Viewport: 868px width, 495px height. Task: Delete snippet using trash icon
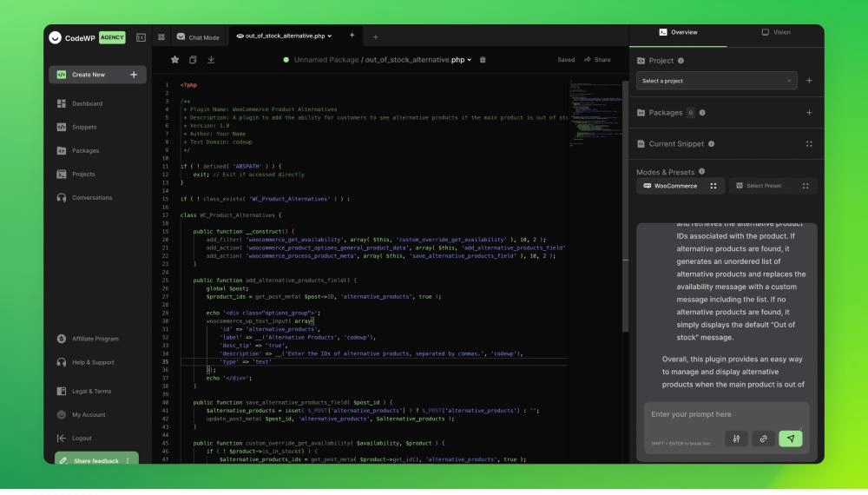[x=483, y=60]
